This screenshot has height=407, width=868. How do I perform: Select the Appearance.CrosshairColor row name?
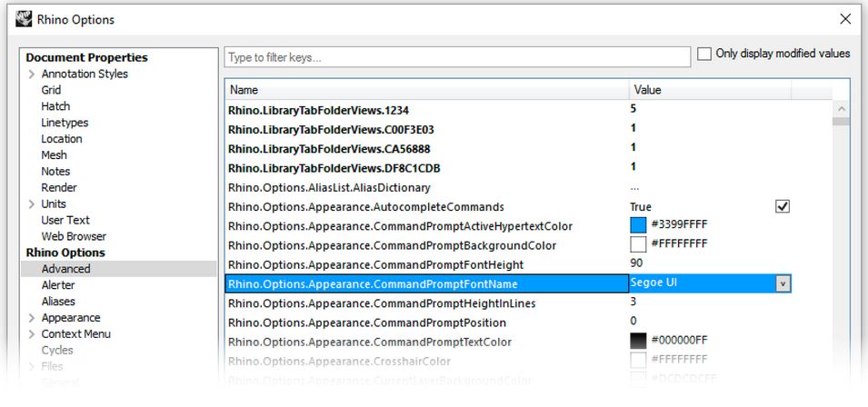[339, 362]
